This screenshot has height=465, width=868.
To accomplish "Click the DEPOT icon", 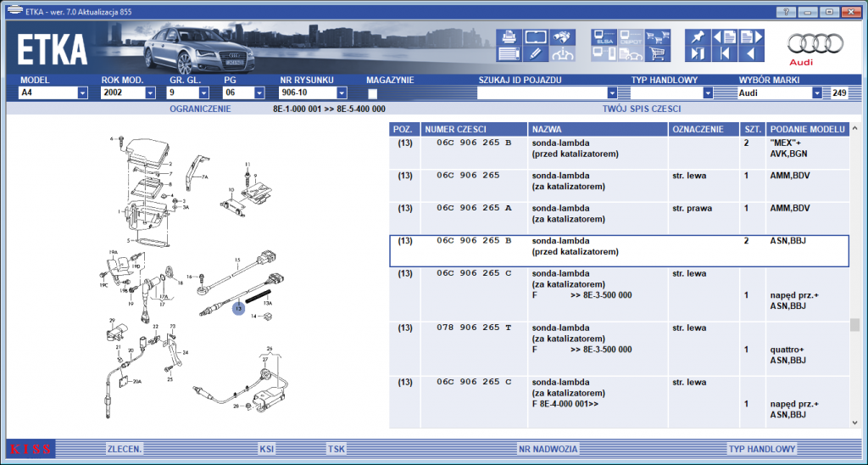I will pyautogui.click(x=631, y=37).
